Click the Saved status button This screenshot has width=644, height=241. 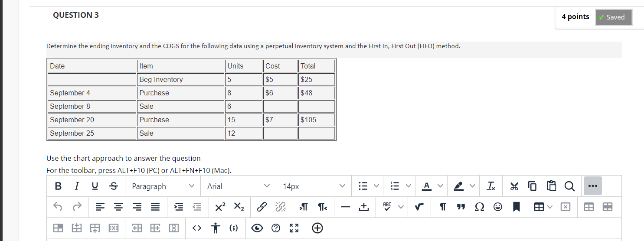pyautogui.click(x=614, y=17)
